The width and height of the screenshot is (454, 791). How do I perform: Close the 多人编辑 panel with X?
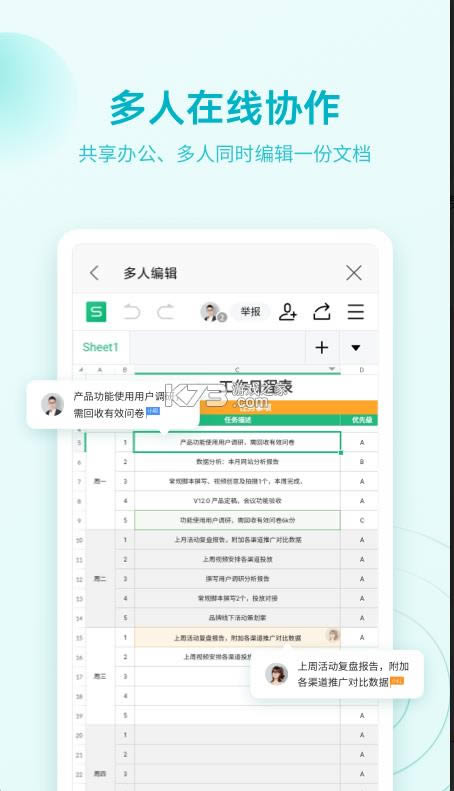coord(354,273)
